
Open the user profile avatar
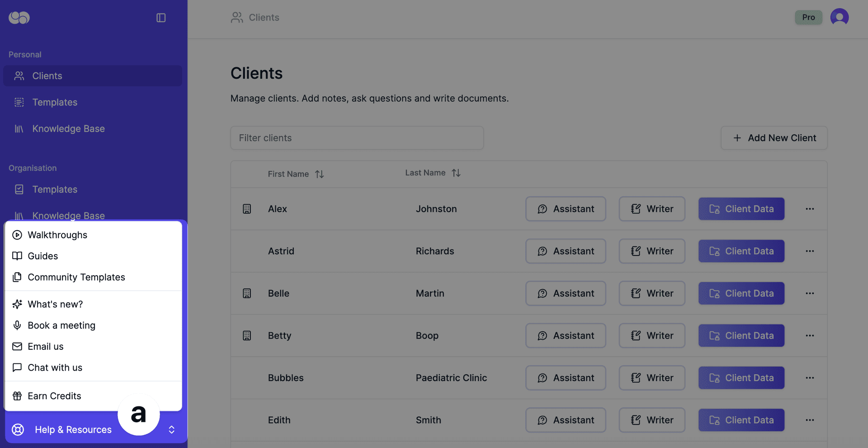(839, 17)
